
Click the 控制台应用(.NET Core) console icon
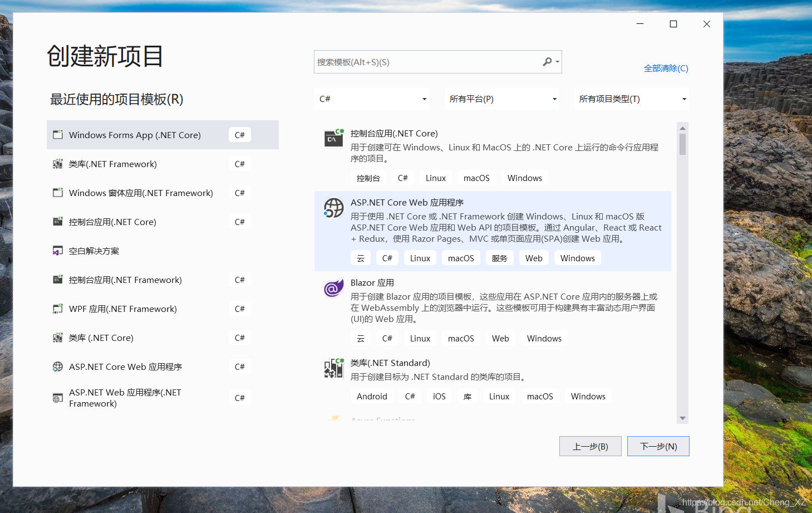[x=333, y=138]
